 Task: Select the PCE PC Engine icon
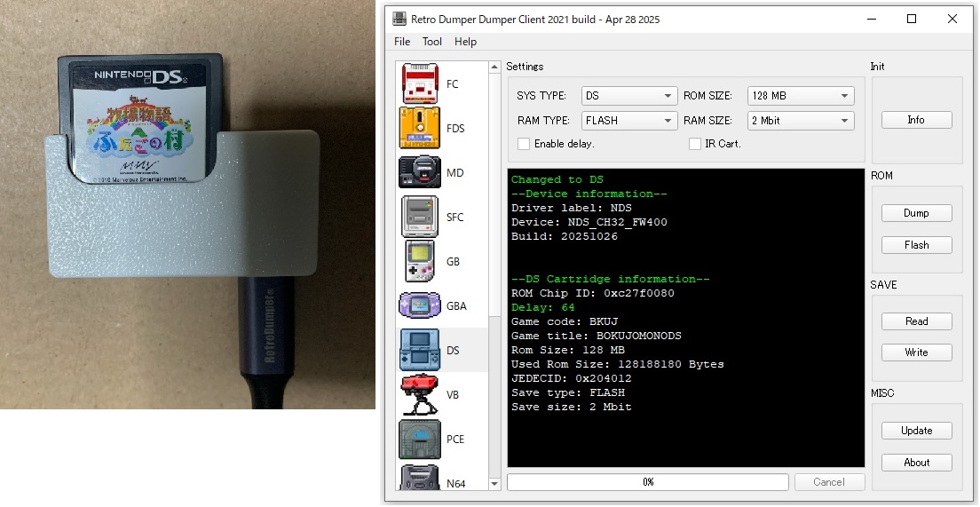tap(419, 439)
